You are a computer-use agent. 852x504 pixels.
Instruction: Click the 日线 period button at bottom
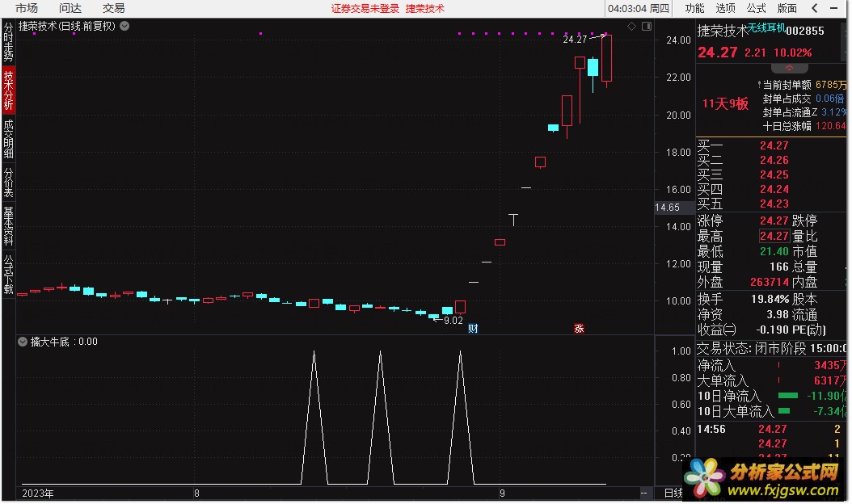(674, 493)
